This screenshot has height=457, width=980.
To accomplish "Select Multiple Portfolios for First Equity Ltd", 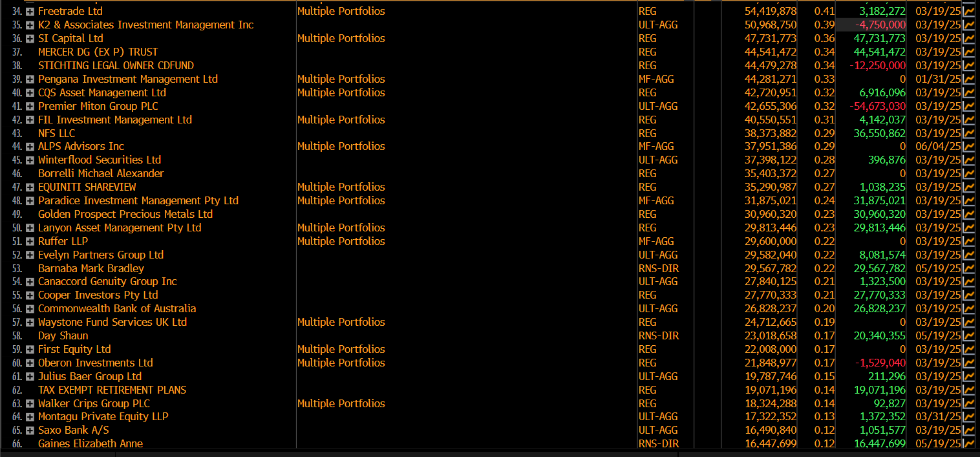I will (341, 349).
